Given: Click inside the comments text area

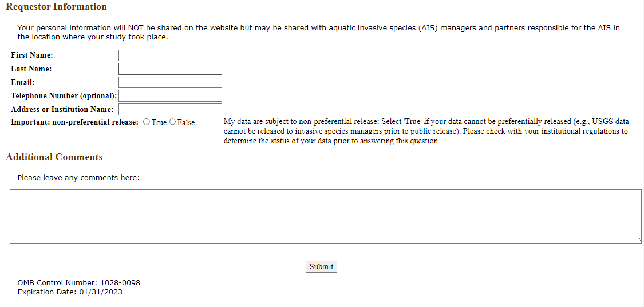Looking at the screenshot, I should pyautogui.click(x=325, y=216).
